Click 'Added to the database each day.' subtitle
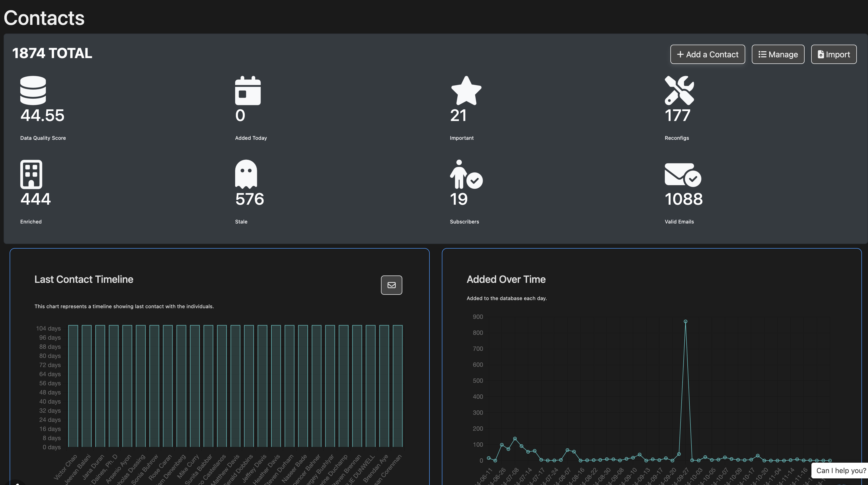The image size is (868, 485). tap(507, 298)
